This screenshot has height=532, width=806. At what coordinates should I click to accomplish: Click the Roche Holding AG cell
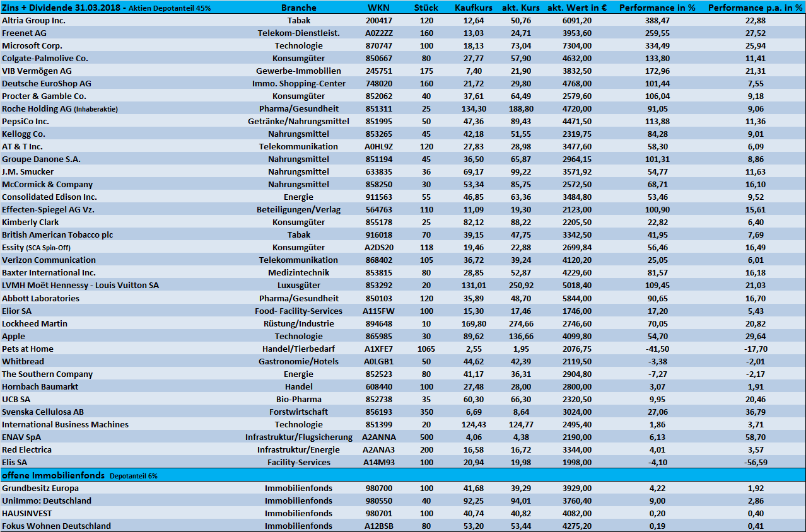(x=60, y=108)
